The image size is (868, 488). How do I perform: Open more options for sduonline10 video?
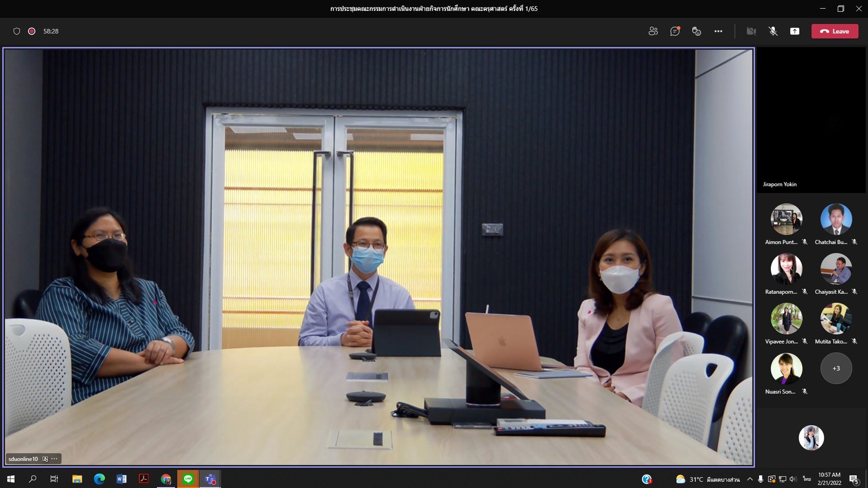click(54, 459)
